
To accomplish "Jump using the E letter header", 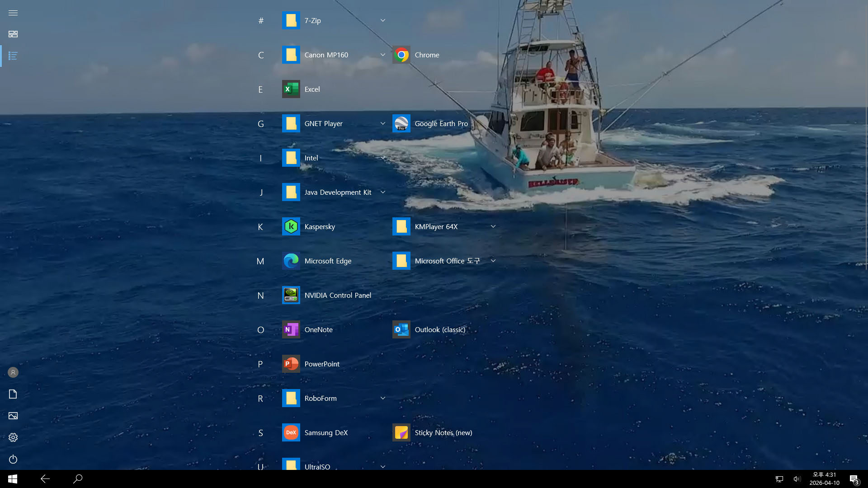I will [x=260, y=89].
